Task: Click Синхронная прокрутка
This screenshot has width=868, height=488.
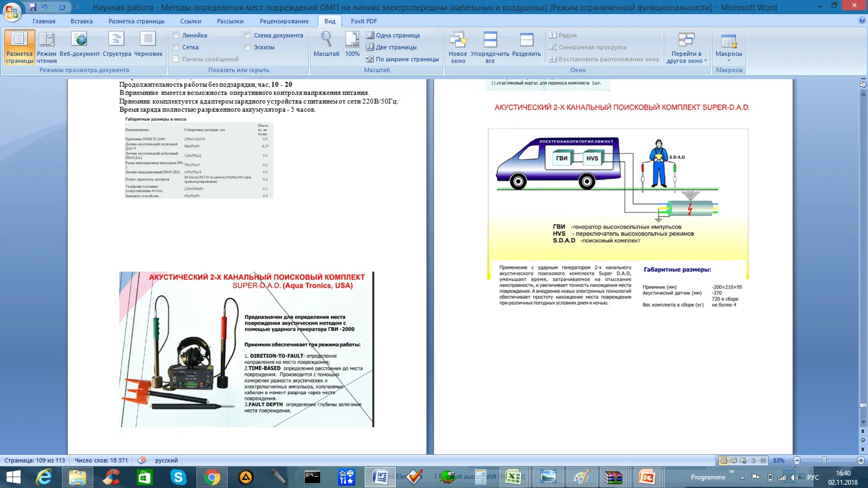Action: pyautogui.click(x=588, y=47)
